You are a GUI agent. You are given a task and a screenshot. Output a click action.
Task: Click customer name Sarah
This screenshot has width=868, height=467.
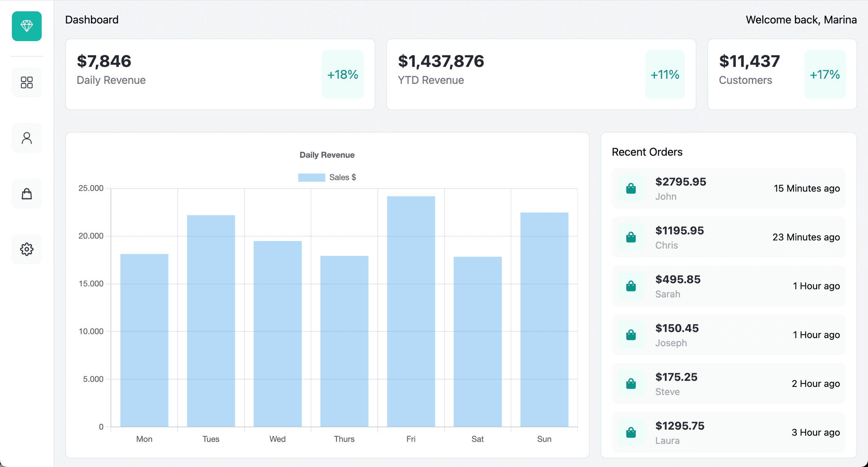pos(668,294)
